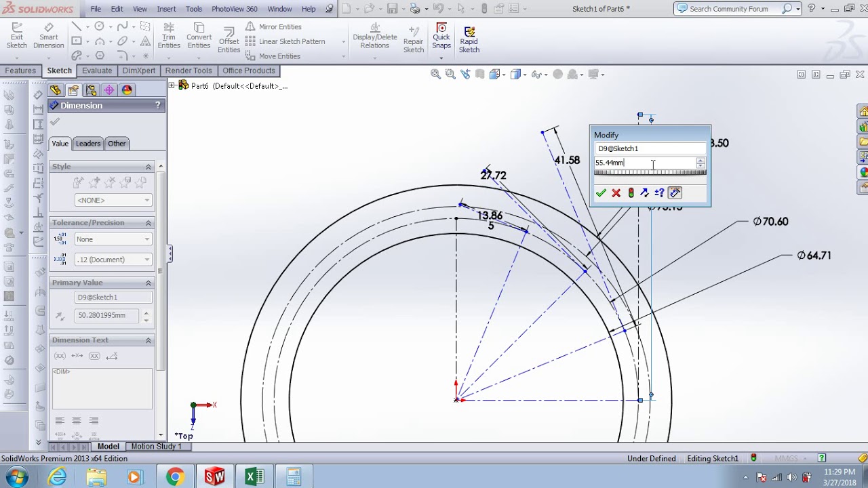The width and height of the screenshot is (868, 488).
Task: Pick the Corner Rectangle tool
Action: [77, 41]
